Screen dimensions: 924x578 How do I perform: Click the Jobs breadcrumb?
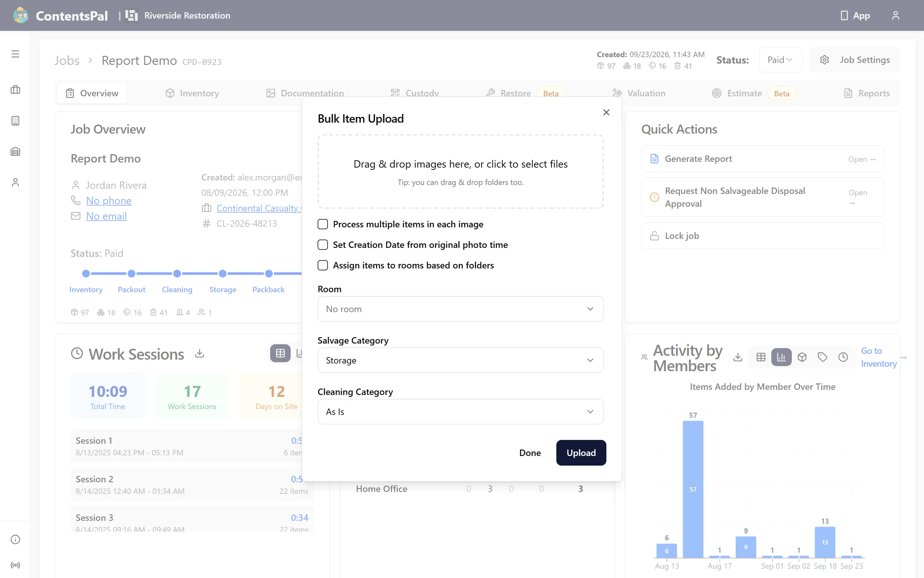pos(67,60)
